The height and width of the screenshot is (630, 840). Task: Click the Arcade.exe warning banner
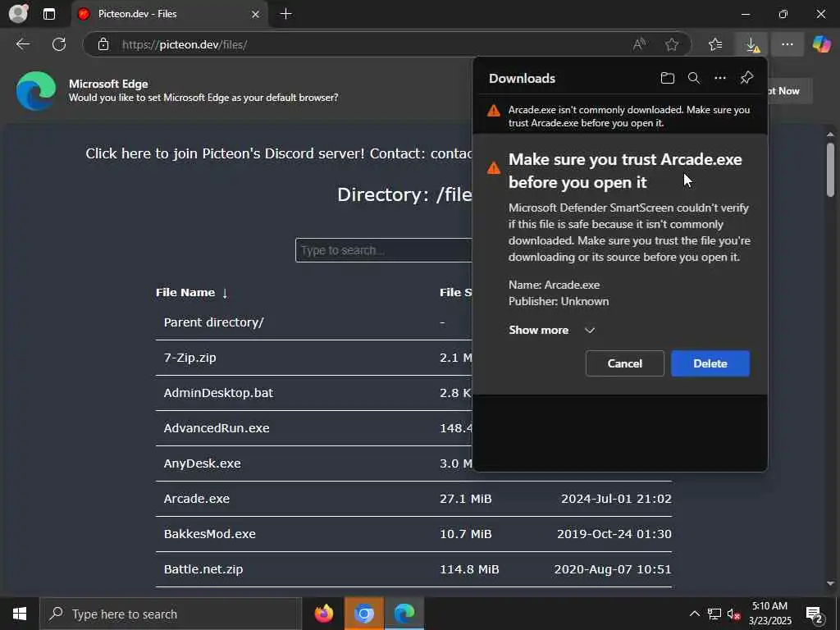click(x=620, y=116)
